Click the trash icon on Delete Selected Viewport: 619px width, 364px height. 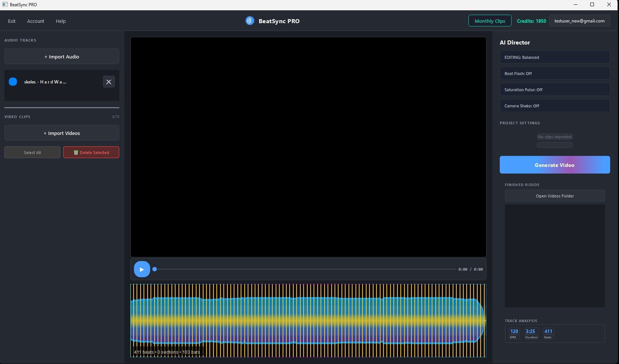point(76,152)
